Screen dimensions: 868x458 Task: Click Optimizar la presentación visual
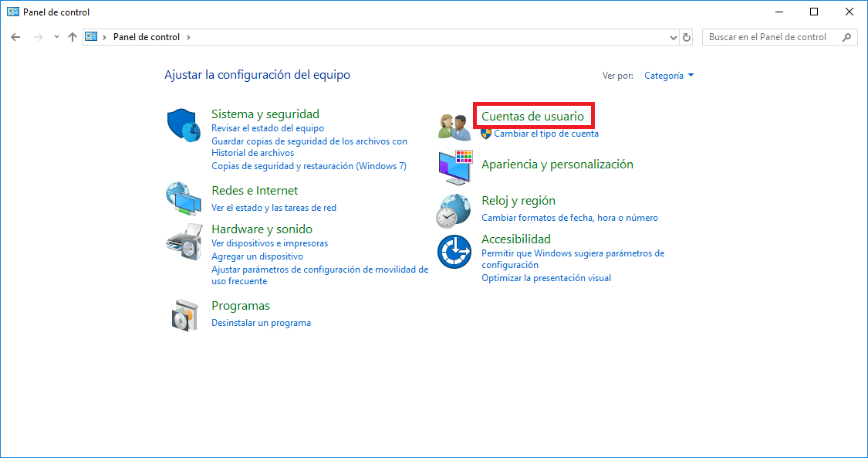click(546, 278)
